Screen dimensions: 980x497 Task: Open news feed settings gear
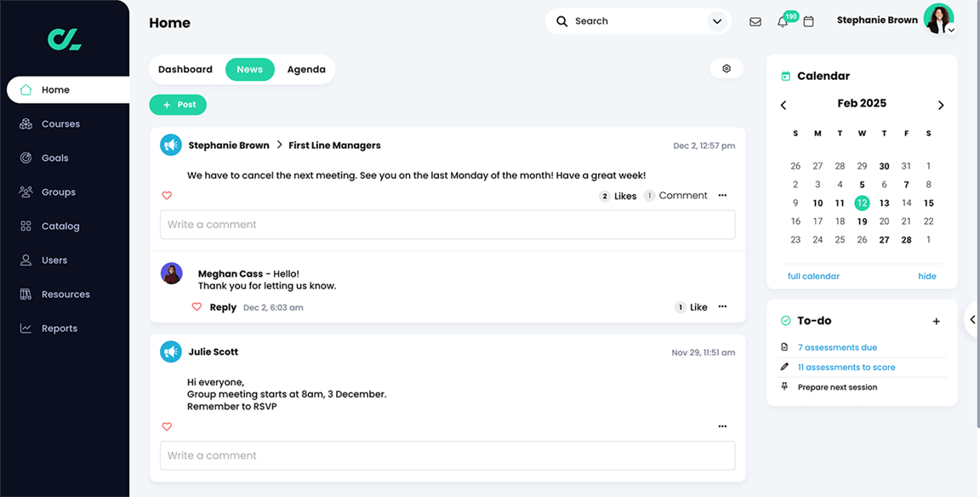[x=726, y=67]
